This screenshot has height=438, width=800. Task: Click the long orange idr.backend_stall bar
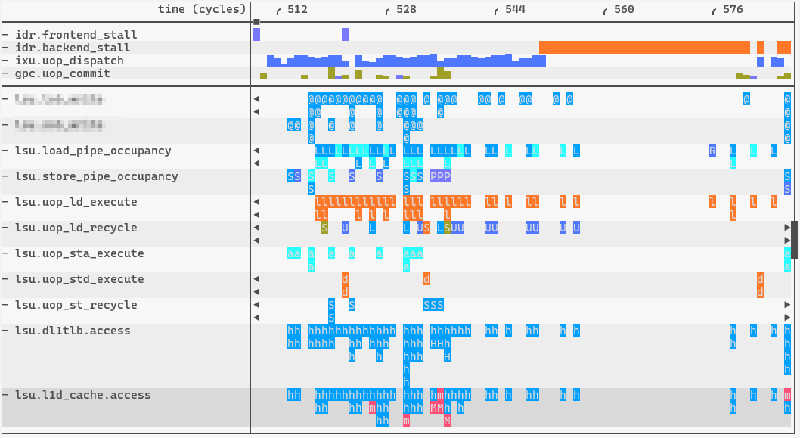644,47
